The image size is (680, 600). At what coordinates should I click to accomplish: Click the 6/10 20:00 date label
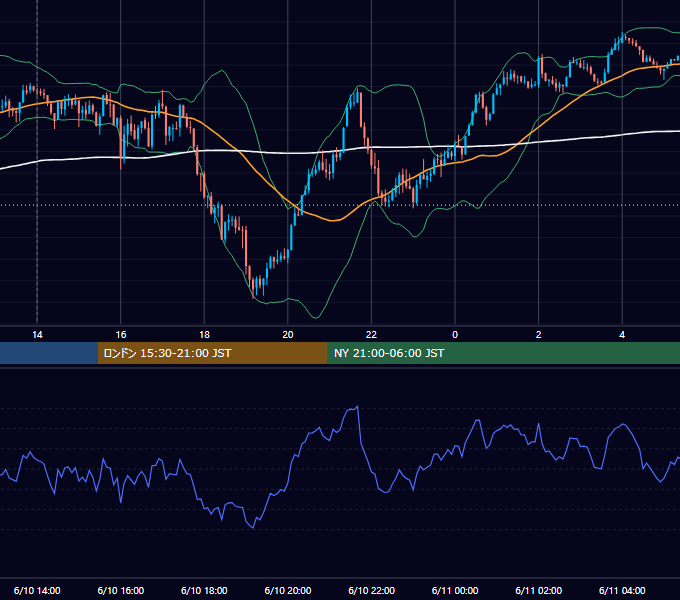(288, 590)
